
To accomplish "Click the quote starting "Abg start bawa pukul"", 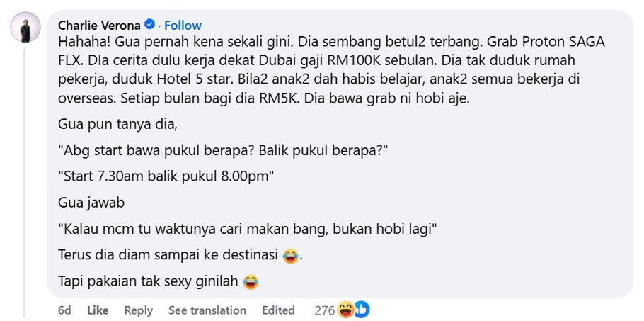I will [223, 151].
